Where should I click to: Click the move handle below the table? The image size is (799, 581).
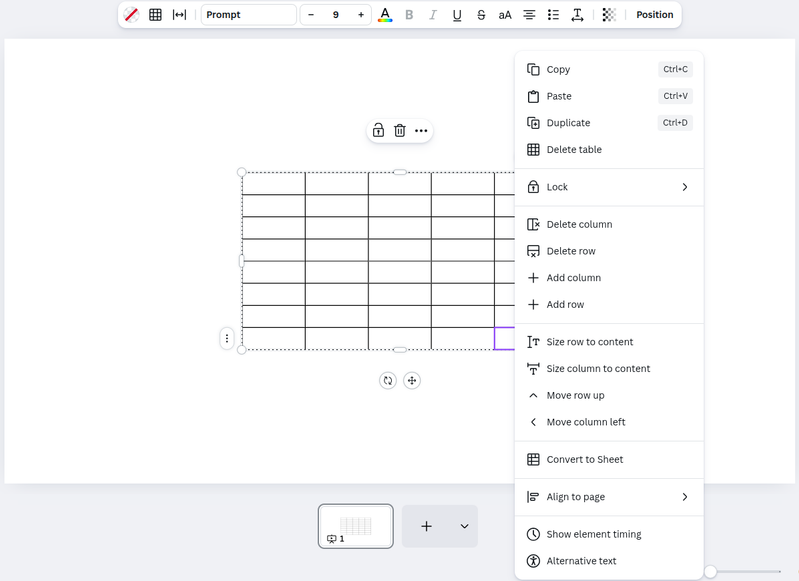412,380
